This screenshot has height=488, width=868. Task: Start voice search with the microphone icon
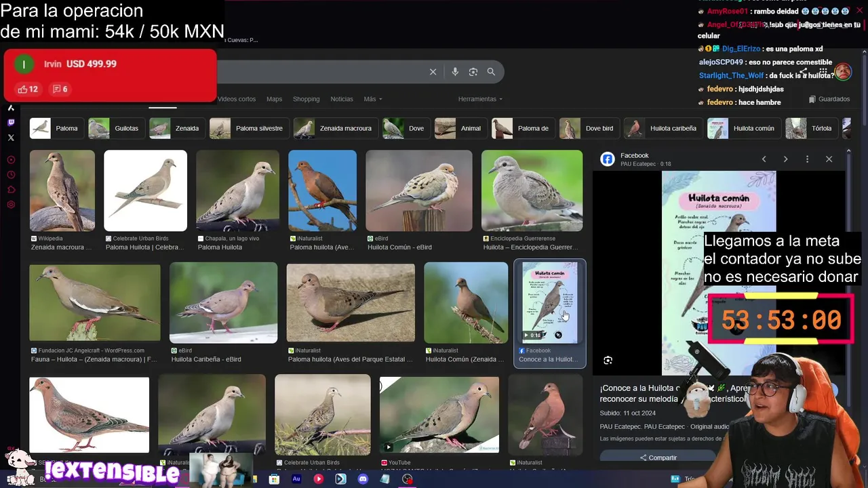(455, 72)
